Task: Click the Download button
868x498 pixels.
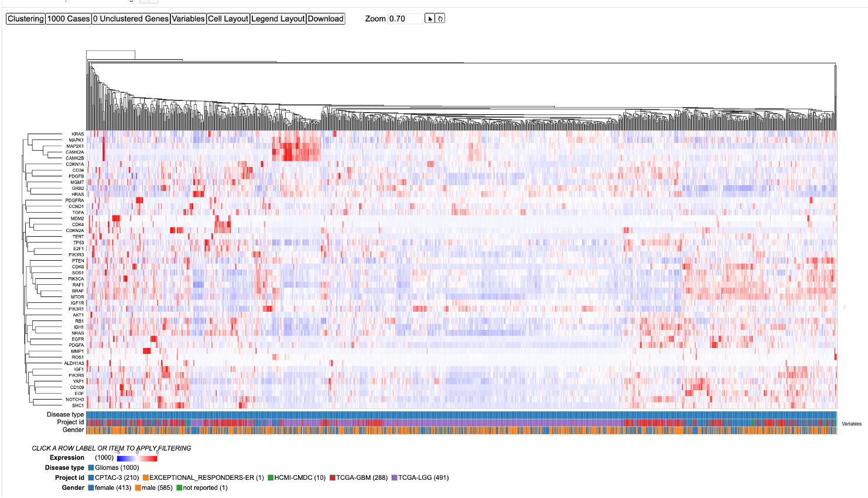Action: (x=326, y=19)
